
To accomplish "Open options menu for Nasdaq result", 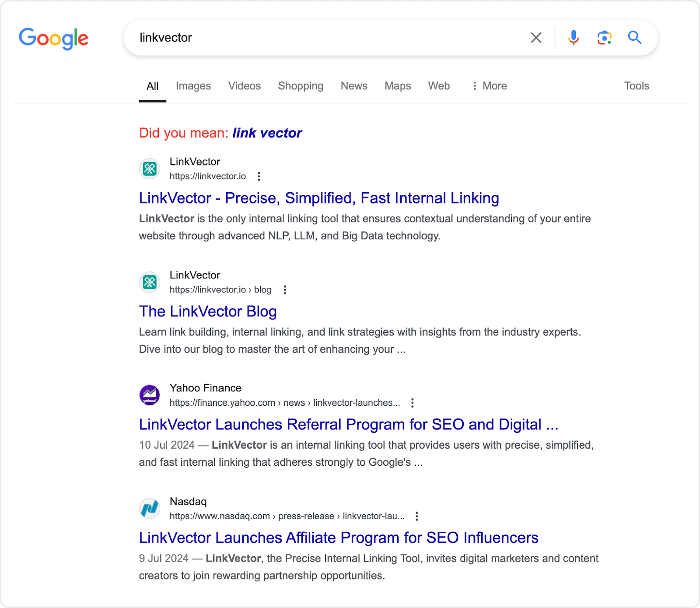I will click(x=417, y=516).
